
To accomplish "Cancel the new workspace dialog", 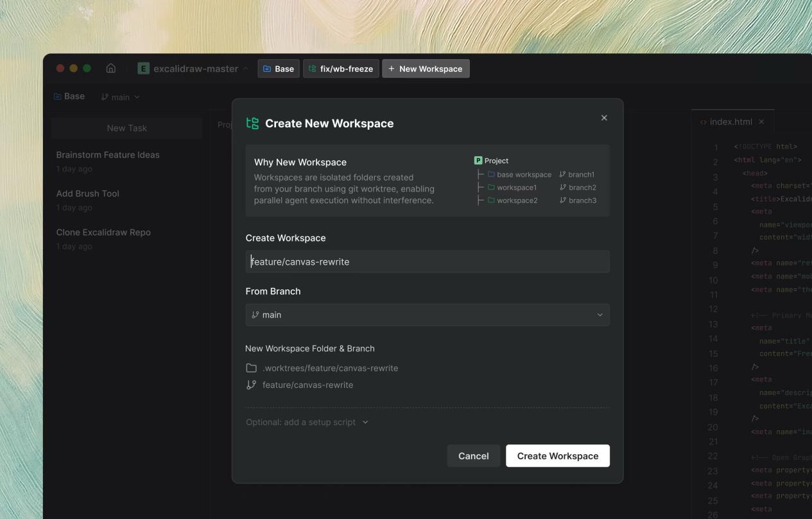I will [x=473, y=455].
